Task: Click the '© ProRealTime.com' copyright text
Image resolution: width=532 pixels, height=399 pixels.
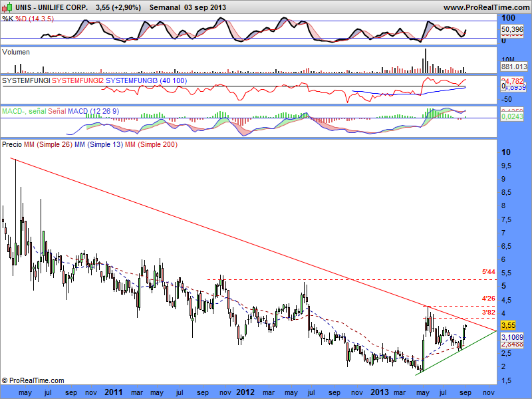Action: click(33, 380)
